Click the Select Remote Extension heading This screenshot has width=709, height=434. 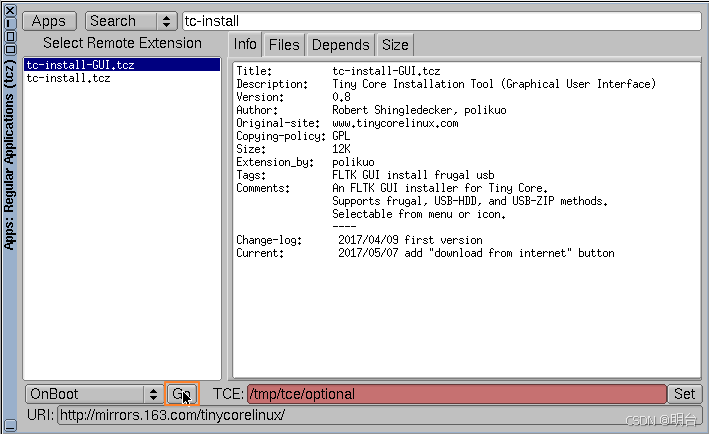123,43
